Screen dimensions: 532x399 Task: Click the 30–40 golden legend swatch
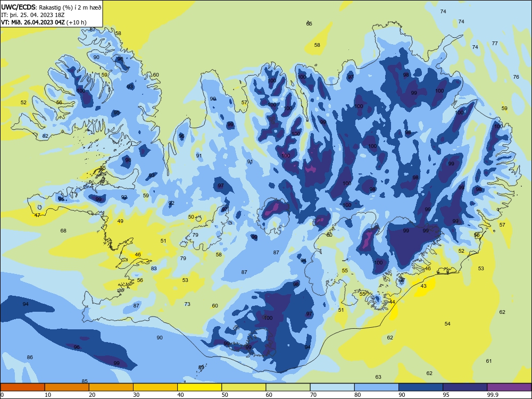pyautogui.click(x=155, y=387)
